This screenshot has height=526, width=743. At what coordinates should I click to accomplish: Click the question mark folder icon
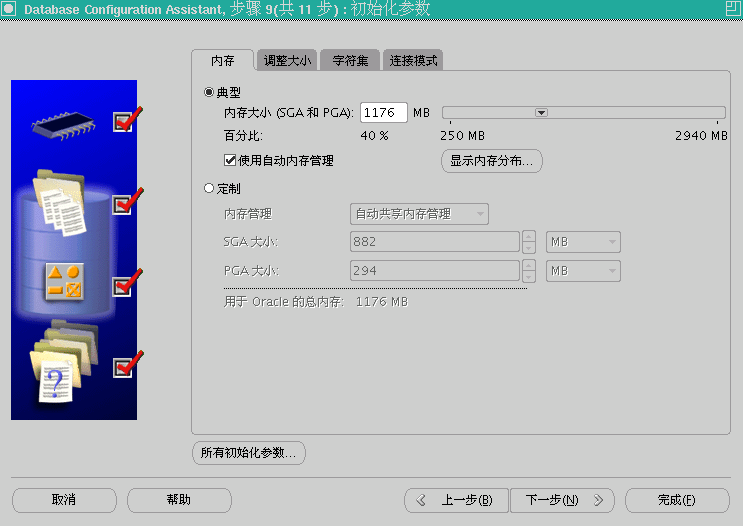pyautogui.click(x=64, y=362)
